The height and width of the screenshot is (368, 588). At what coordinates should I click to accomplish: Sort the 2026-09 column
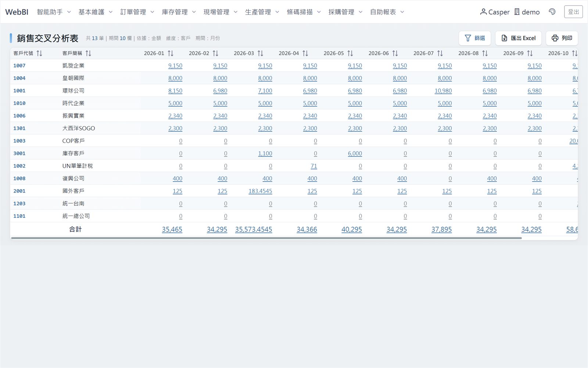[x=530, y=53]
